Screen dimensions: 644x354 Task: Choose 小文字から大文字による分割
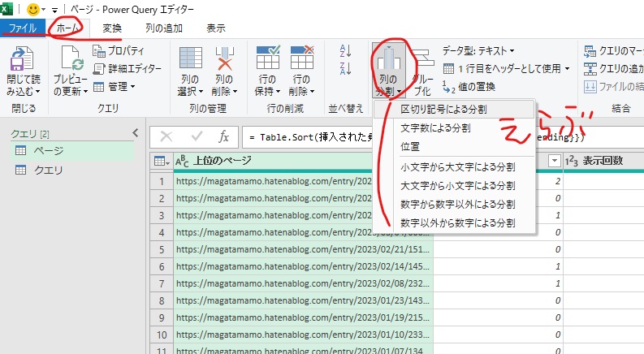click(x=454, y=167)
